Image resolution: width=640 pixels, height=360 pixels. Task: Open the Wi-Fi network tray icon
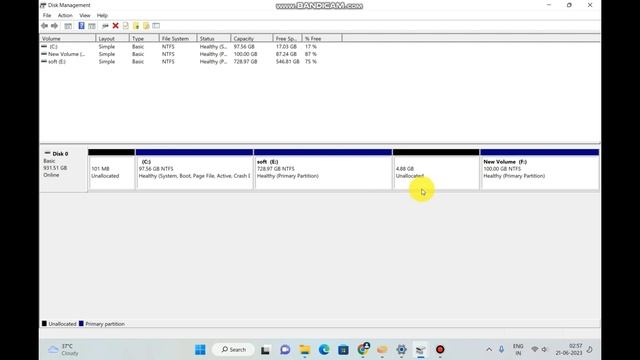point(535,350)
